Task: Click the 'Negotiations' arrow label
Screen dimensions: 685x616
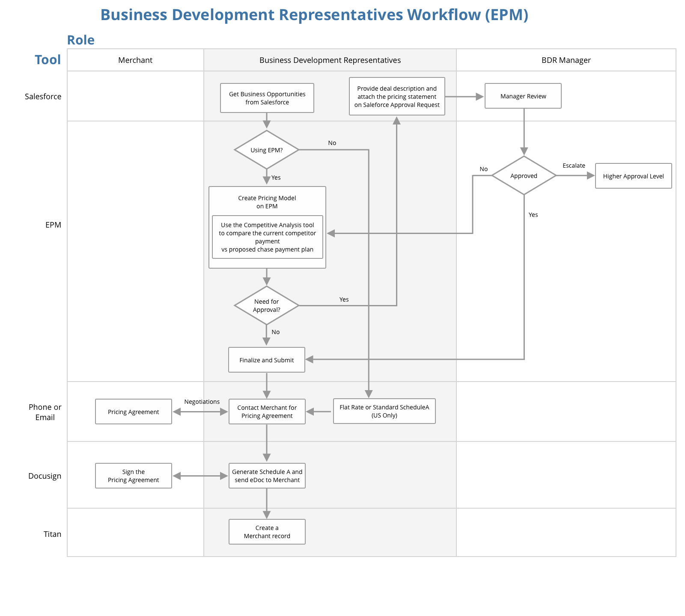Action: (202, 402)
